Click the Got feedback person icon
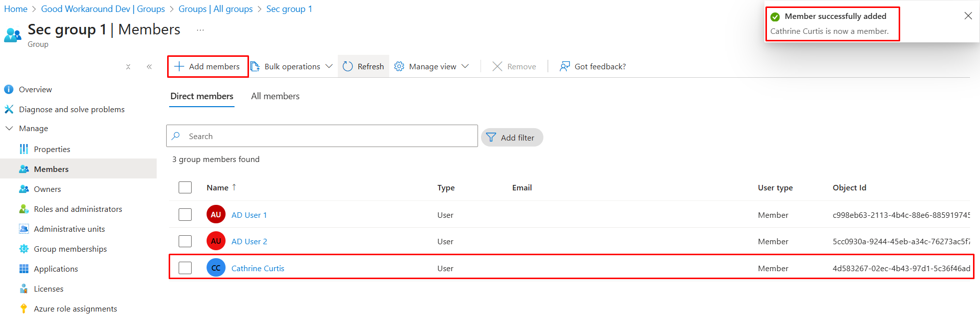Viewport: 980px width, 319px height. 564,66
